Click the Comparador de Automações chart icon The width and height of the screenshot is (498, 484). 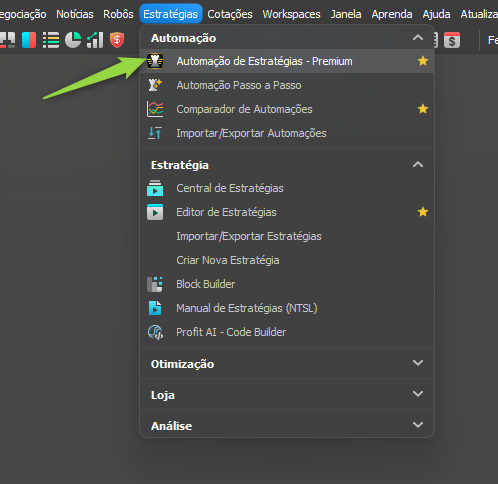[x=155, y=109]
